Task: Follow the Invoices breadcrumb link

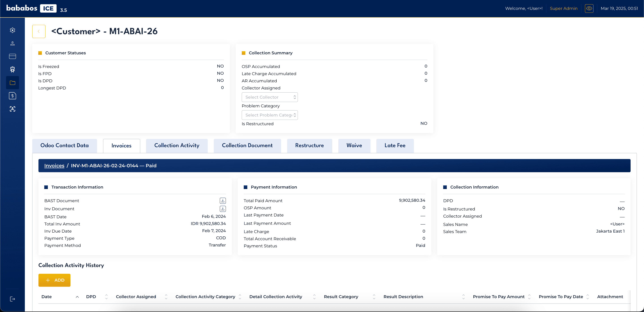Action: 54,166
